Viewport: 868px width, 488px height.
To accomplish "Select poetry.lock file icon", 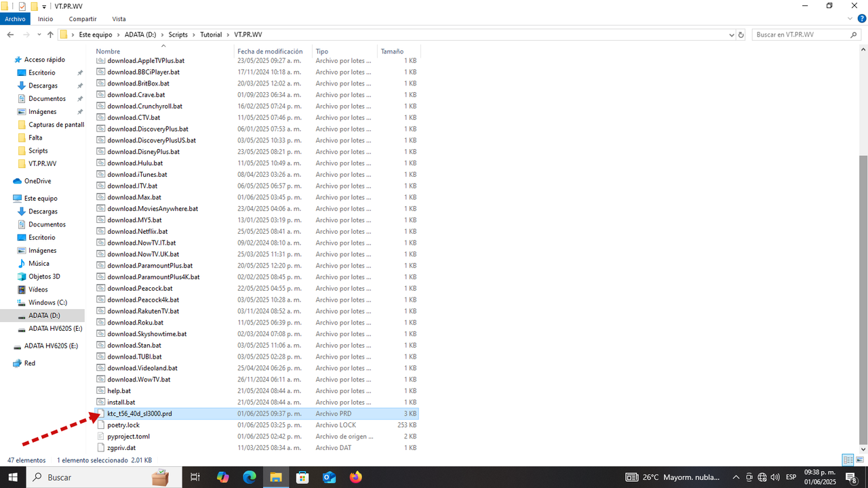I will point(100,425).
